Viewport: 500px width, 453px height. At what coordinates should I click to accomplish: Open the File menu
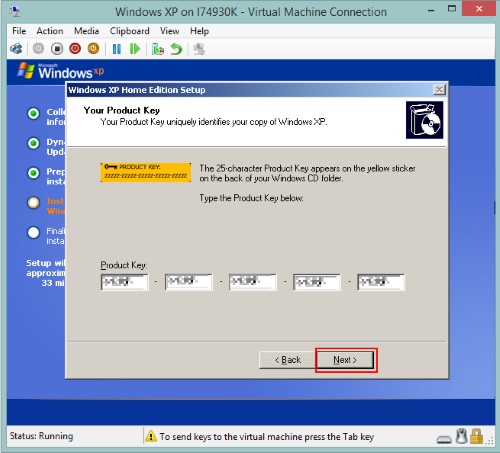[19, 31]
